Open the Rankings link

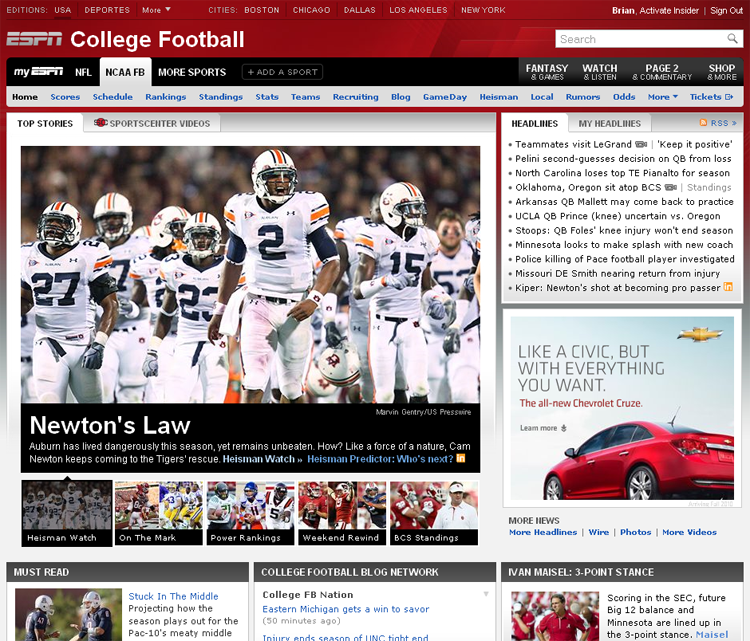click(x=165, y=97)
